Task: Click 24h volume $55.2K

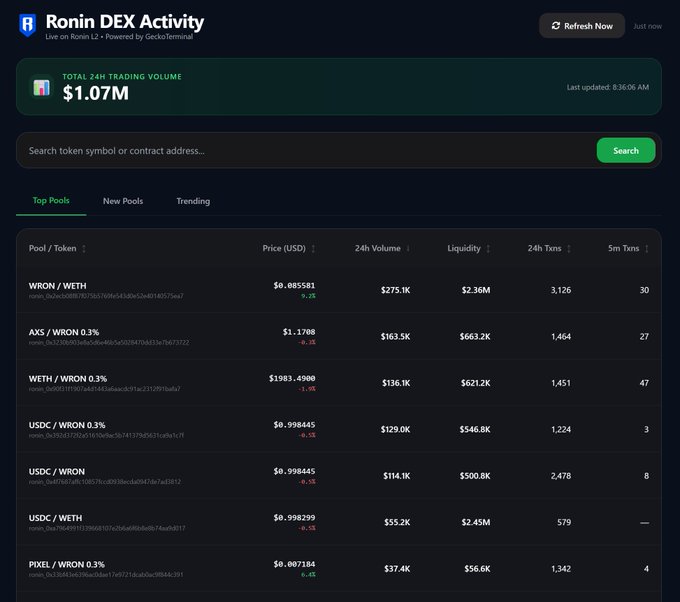Action: [x=397, y=522]
